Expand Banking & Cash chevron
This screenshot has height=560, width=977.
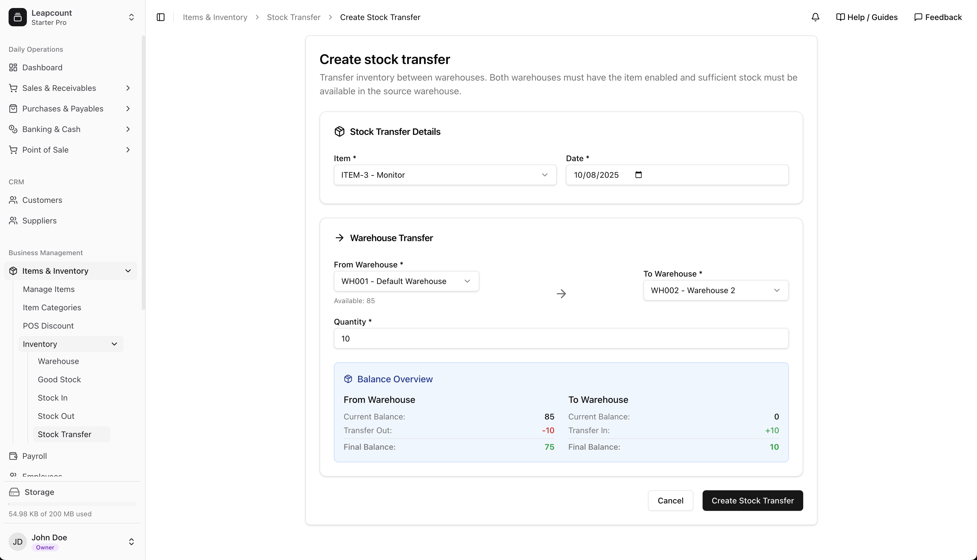[x=128, y=129]
